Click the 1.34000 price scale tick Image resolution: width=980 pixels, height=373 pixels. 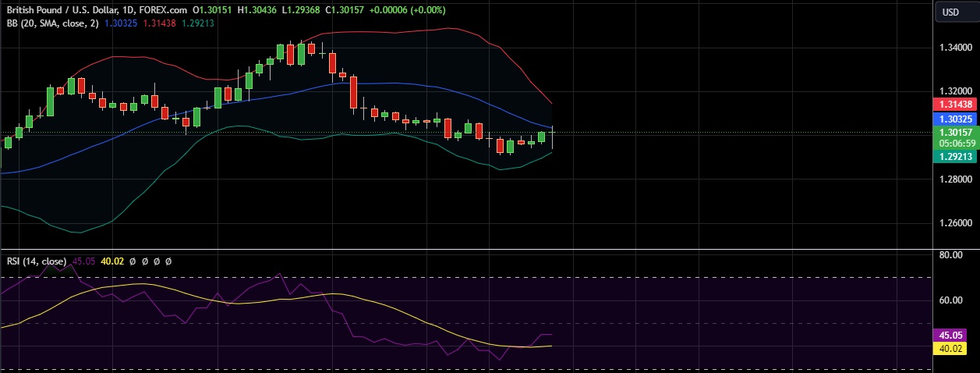954,48
